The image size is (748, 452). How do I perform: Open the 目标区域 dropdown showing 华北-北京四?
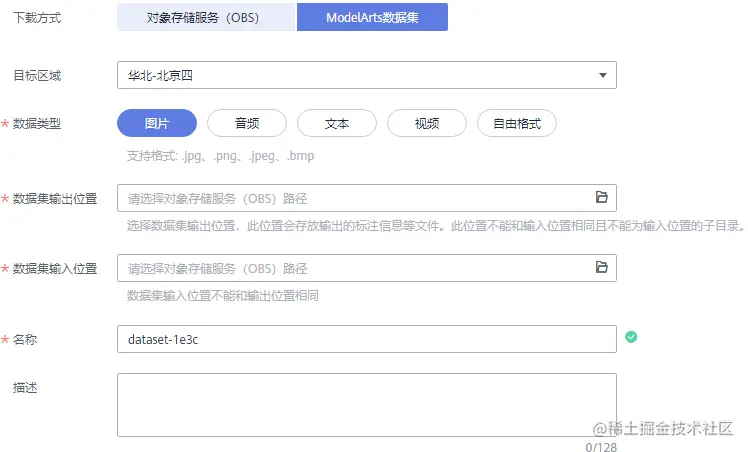click(x=366, y=75)
